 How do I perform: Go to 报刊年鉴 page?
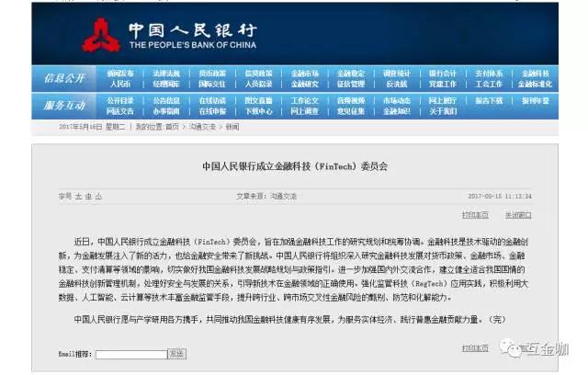536,101
